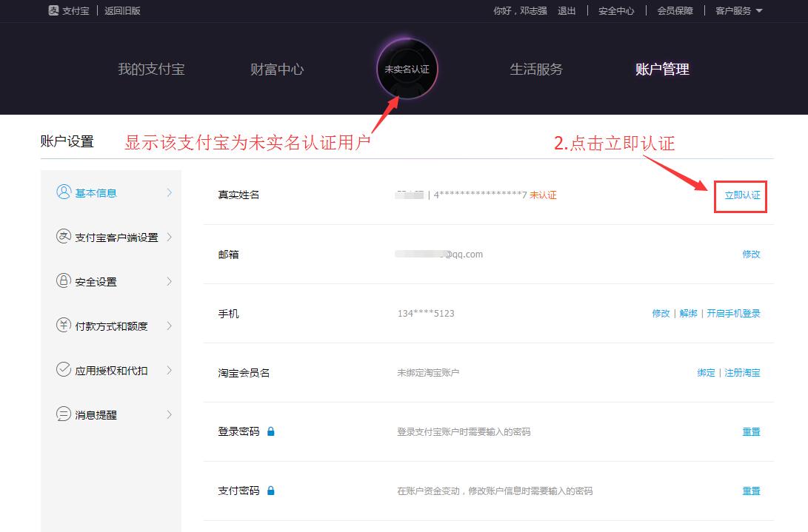
Task: Click the 立即认证 link
Action: tap(742, 195)
